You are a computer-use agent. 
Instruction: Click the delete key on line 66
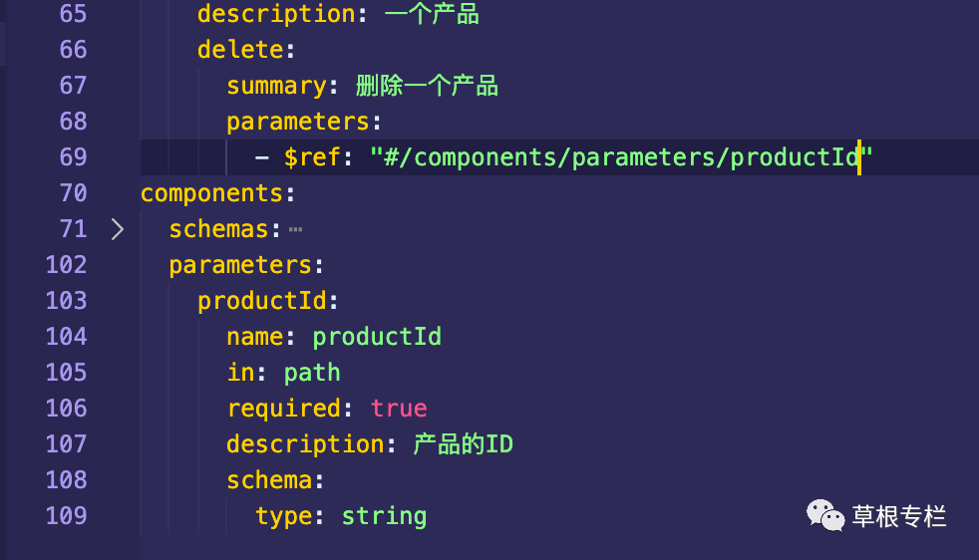coord(241,50)
